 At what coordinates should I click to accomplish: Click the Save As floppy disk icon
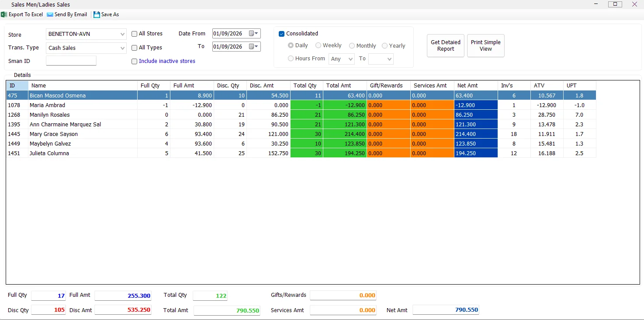(97, 14)
